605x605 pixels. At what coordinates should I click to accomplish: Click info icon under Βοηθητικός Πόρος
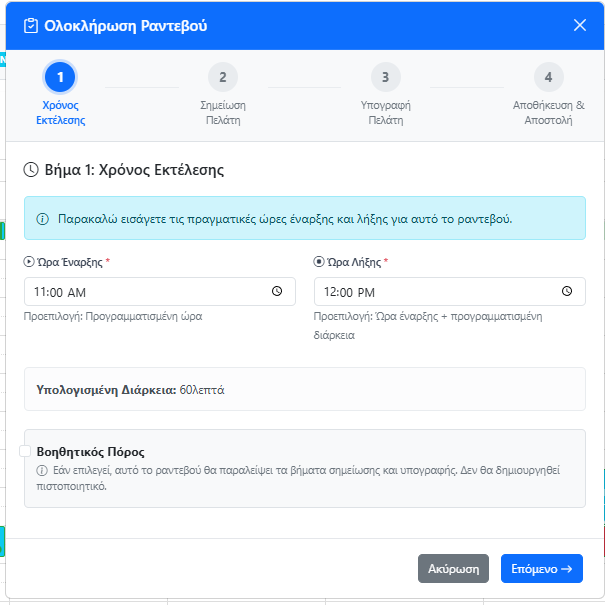pos(42,471)
